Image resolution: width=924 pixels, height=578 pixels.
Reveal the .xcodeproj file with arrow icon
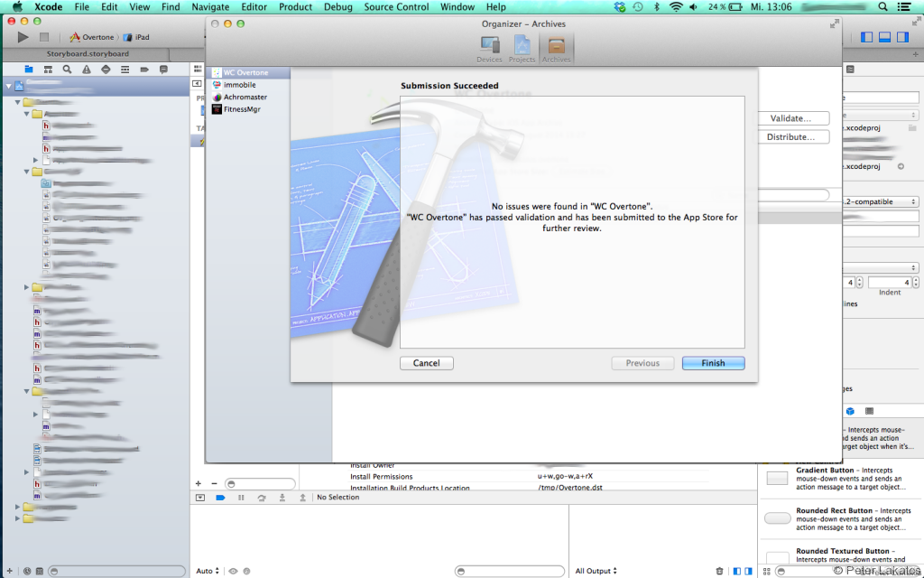[x=901, y=166]
